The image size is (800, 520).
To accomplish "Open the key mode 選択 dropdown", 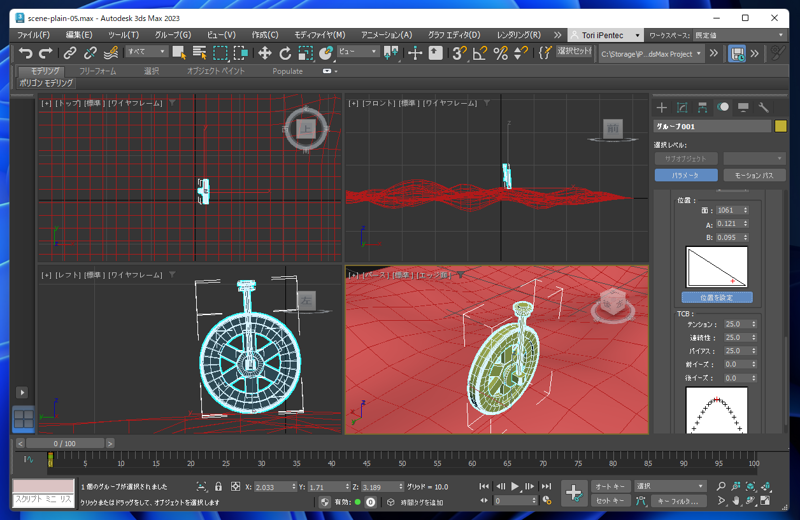I will [670, 486].
